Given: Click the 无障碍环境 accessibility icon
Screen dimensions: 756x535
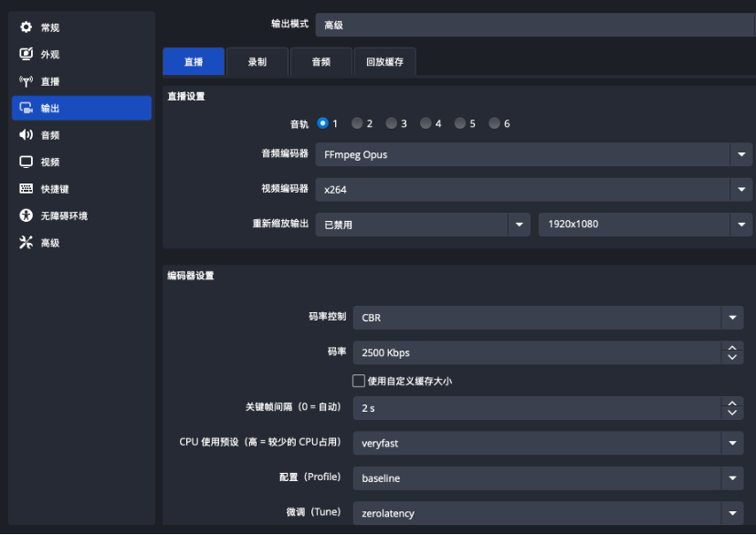Looking at the screenshot, I should click(x=26, y=215).
